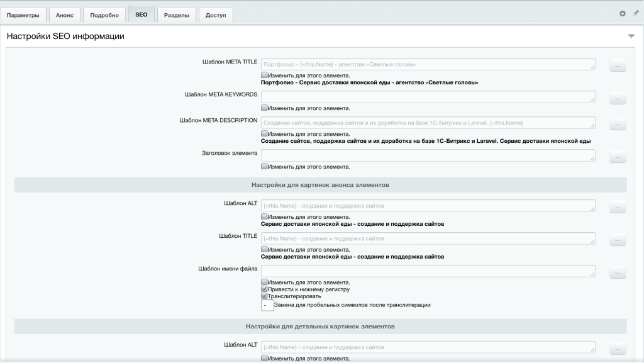Click the META TITLE template field
The width and height of the screenshot is (644, 363).
pyautogui.click(x=428, y=64)
